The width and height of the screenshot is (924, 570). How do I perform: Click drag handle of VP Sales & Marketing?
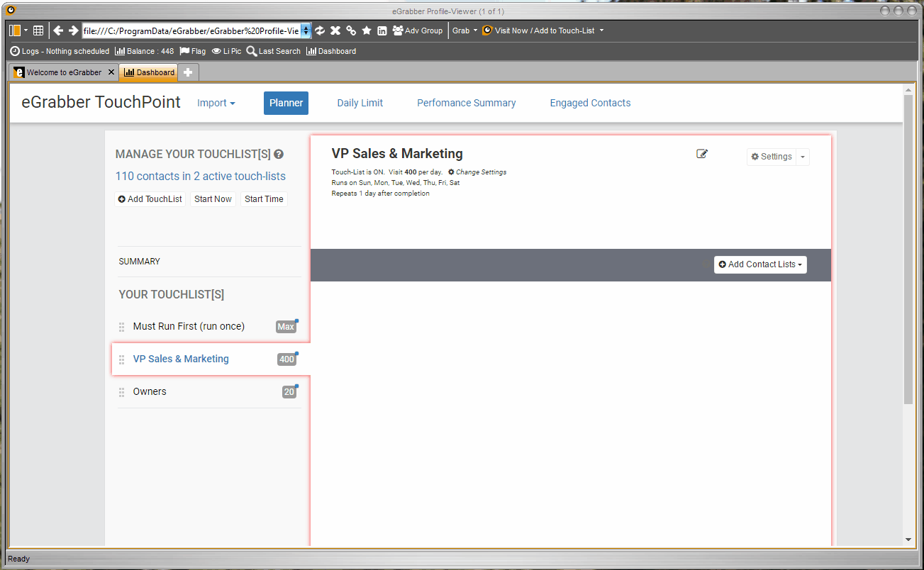[x=121, y=359]
